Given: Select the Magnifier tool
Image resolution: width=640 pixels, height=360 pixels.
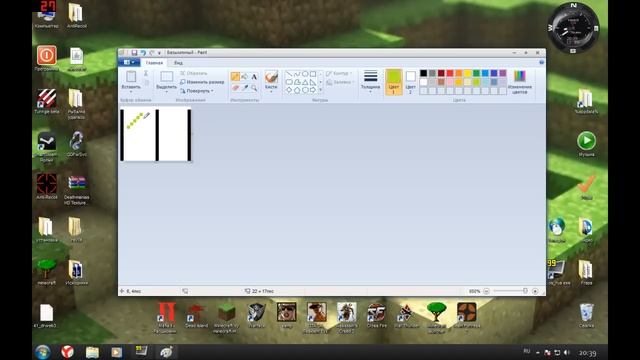Looking at the screenshot, I should [254, 87].
